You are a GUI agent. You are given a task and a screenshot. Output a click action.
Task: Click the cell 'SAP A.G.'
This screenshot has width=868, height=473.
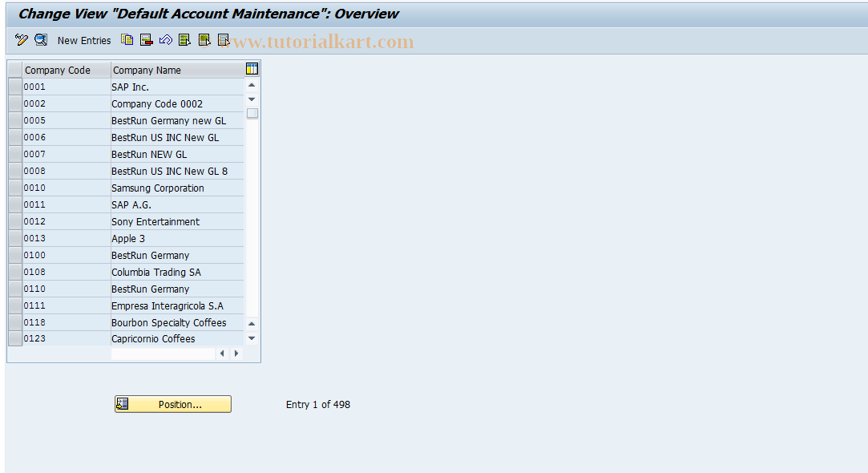(177, 205)
